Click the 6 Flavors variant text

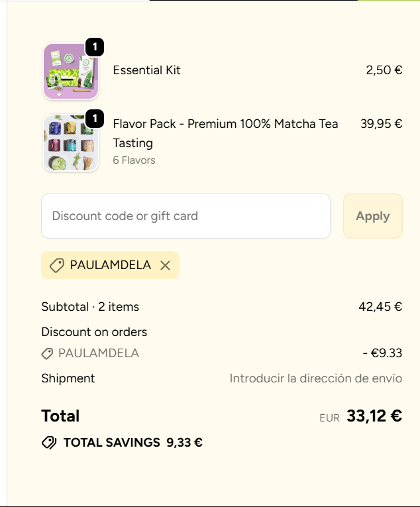coord(134,160)
